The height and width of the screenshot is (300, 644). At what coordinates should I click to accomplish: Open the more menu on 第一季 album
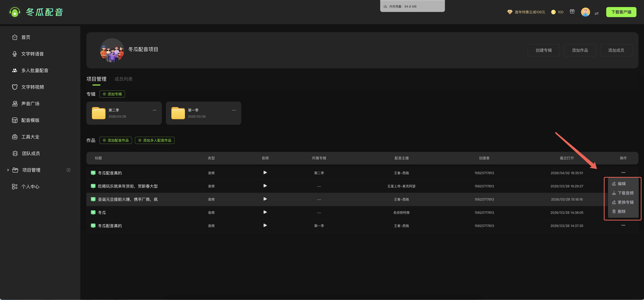[234, 110]
